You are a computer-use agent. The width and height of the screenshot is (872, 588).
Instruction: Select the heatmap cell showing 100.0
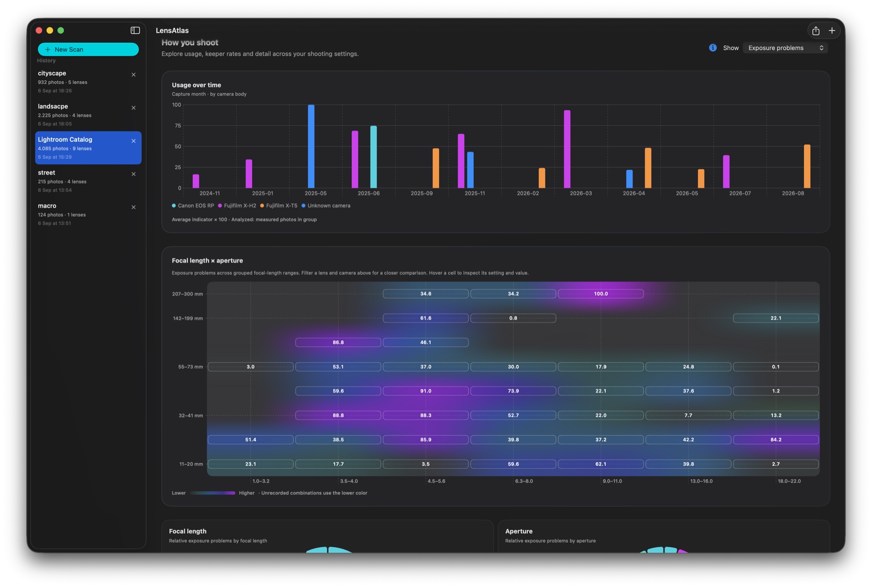(600, 294)
